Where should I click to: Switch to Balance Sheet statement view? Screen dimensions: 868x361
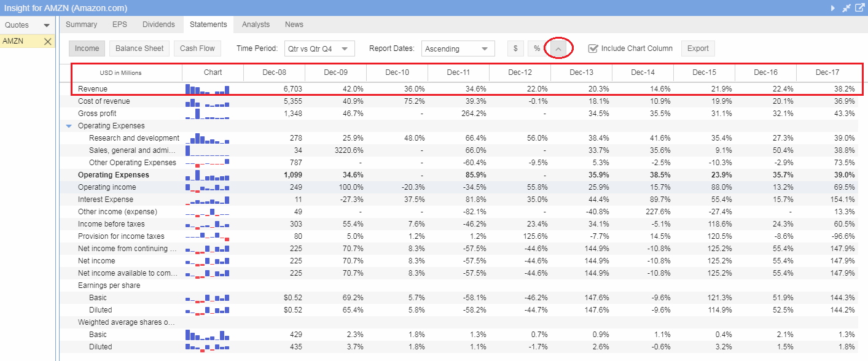click(139, 49)
